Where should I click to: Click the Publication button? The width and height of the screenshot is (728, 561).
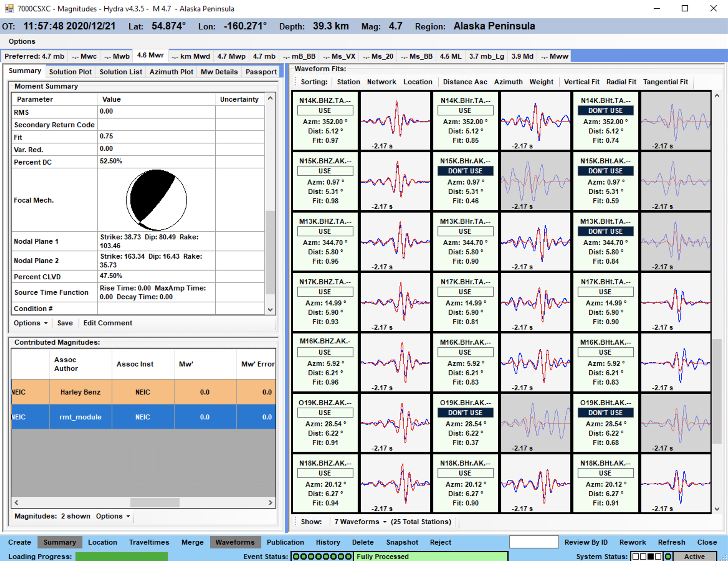[285, 542]
